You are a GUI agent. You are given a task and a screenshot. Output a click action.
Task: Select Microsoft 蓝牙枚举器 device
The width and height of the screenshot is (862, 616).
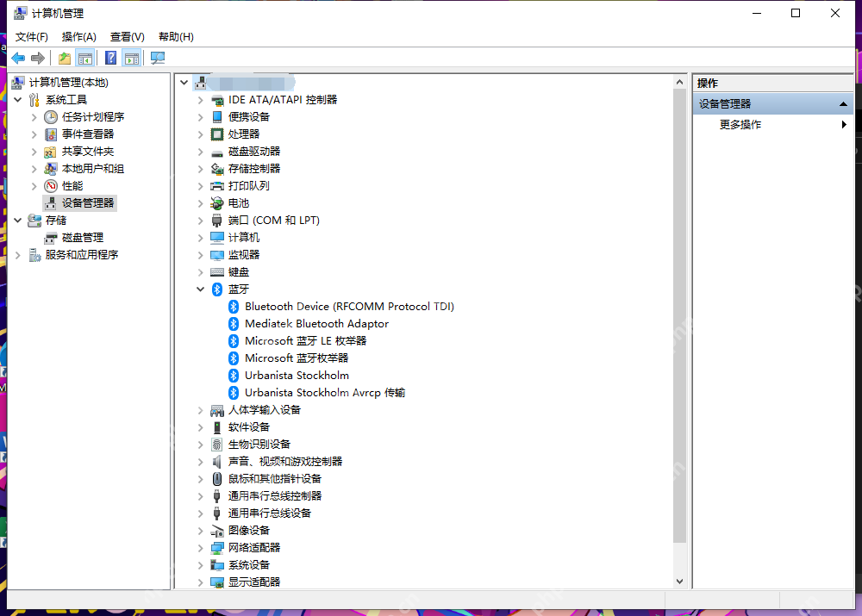point(297,358)
